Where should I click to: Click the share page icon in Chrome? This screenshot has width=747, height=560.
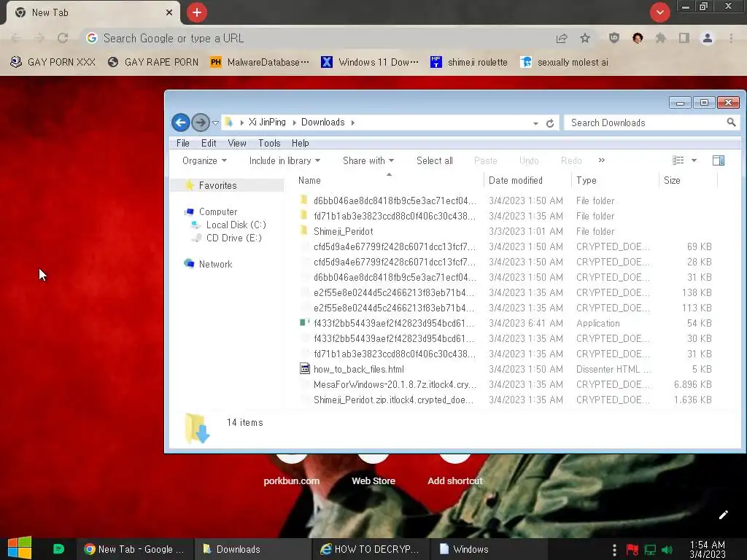(x=562, y=38)
